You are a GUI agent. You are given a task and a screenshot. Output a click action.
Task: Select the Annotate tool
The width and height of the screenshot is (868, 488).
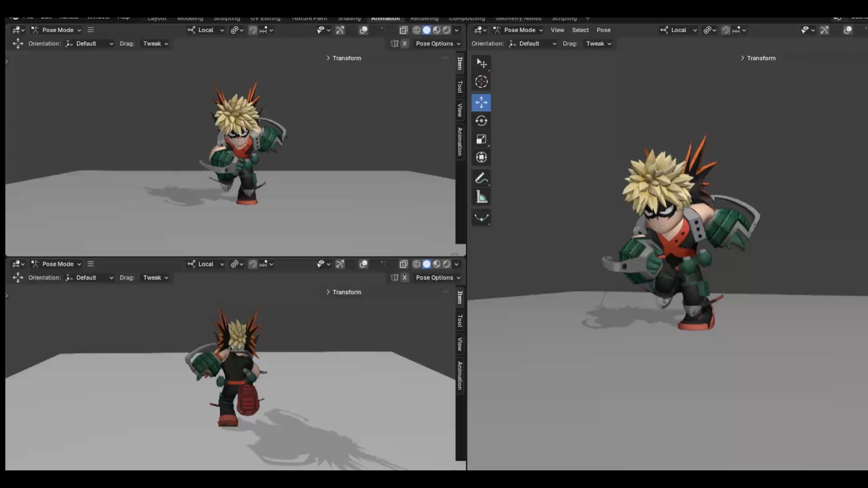coord(481,178)
